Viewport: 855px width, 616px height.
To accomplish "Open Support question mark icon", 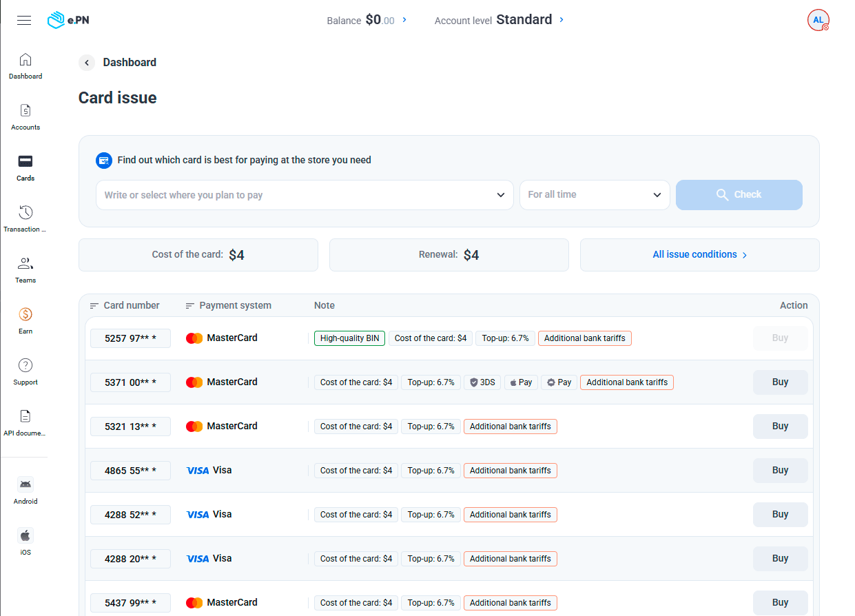I will 25,366.
